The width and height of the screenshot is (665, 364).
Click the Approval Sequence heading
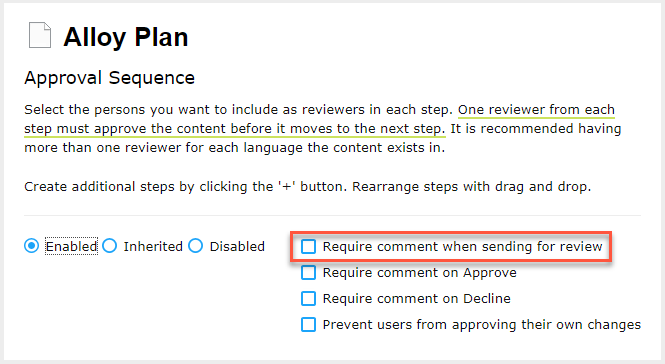coord(109,78)
